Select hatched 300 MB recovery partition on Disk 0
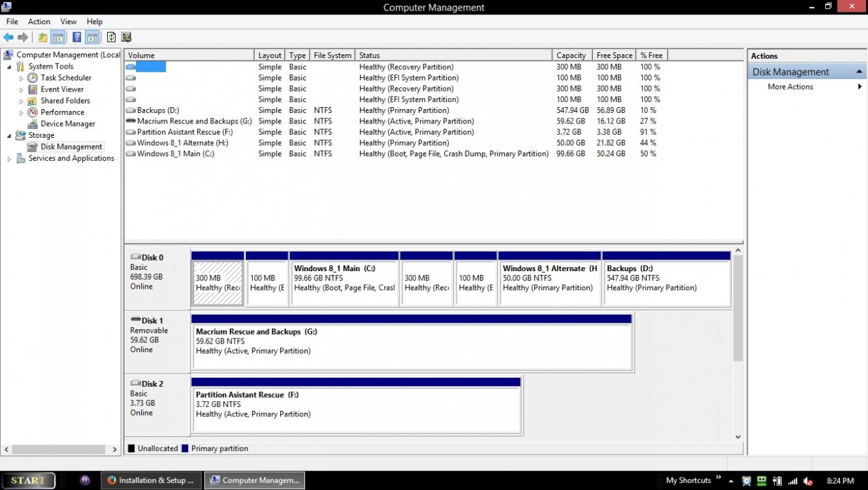868x490 pixels. [x=217, y=283]
